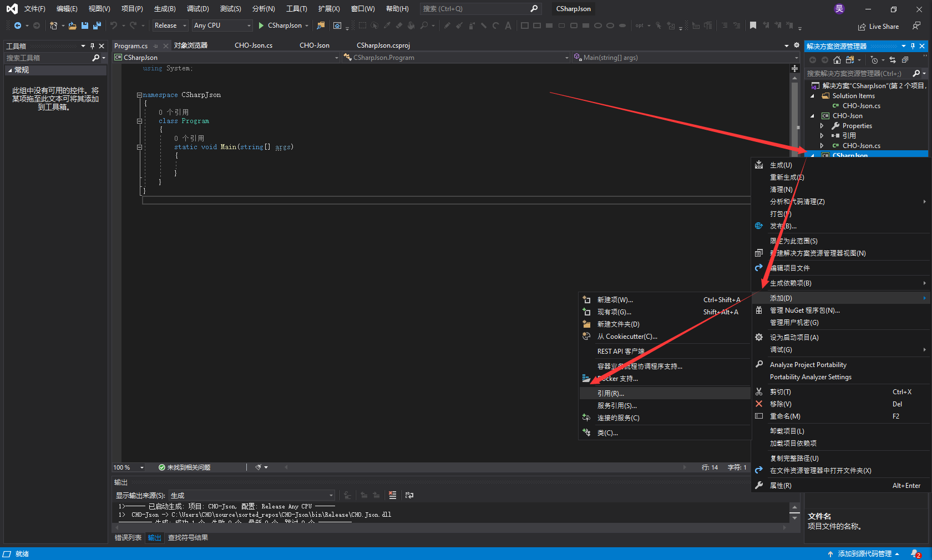Open the Any CPU platform dropdown
The width and height of the screenshot is (932, 560).
(222, 26)
